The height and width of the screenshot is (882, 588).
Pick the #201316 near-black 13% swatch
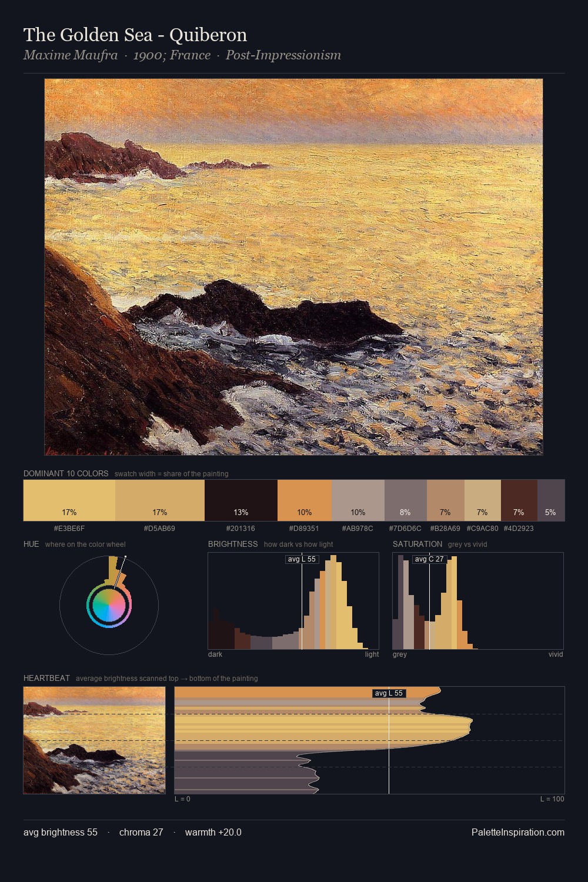tap(241, 500)
